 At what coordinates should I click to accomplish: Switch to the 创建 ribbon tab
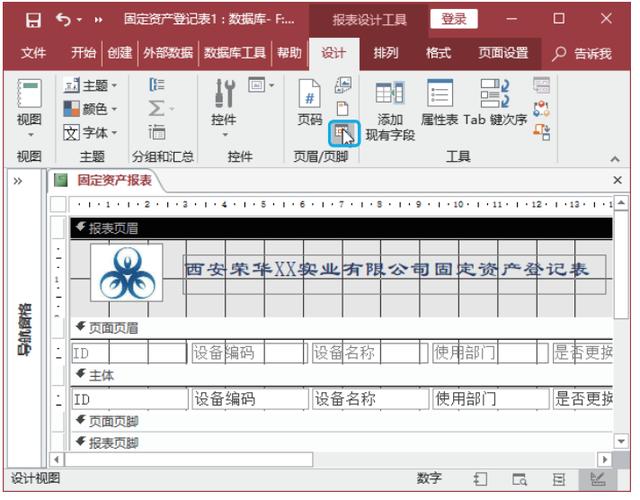(120, 53)
